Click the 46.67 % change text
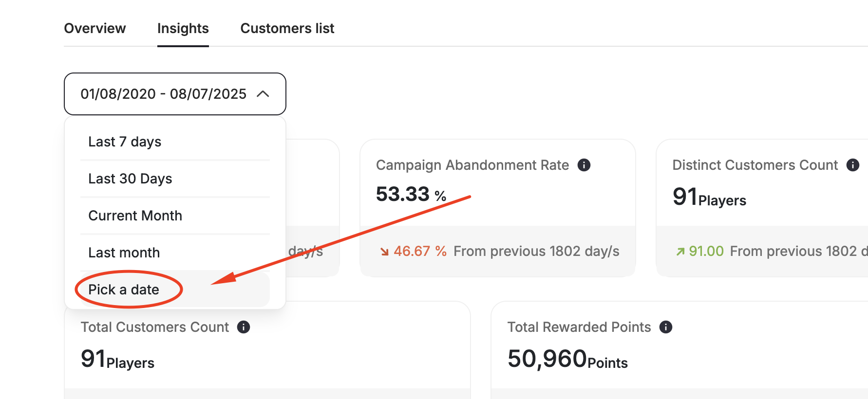868x399 pixels. click(x=420, y=251)
